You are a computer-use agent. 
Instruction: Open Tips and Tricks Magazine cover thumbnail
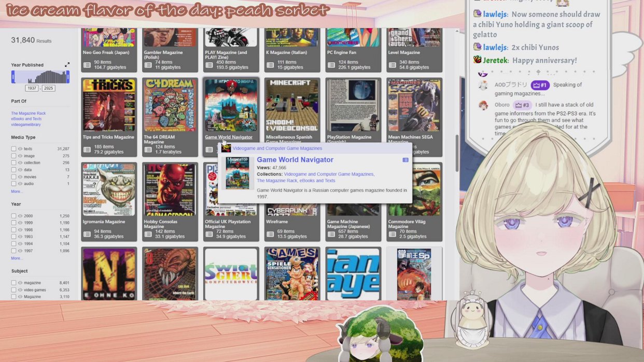point(109,105)
